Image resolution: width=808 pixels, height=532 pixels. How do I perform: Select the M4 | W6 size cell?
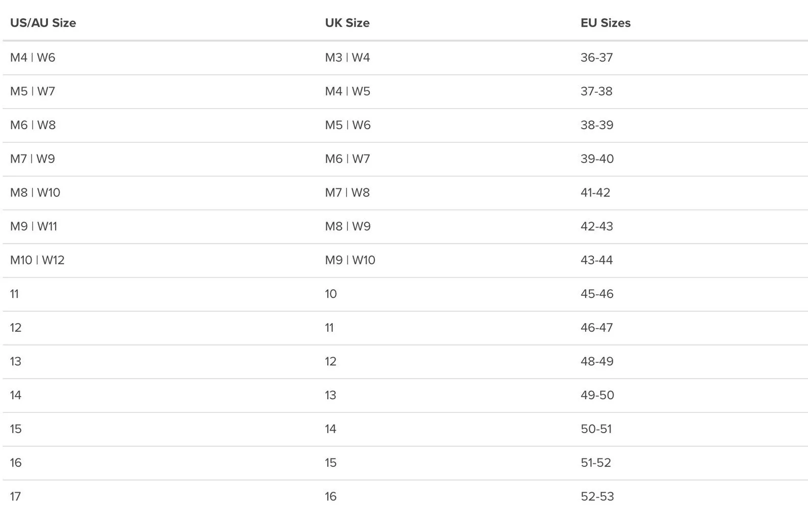pos(33,58)
